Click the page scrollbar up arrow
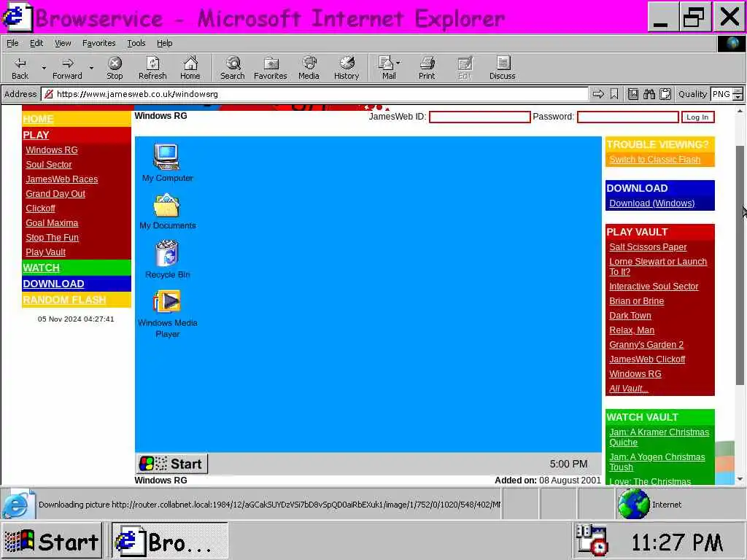The width and height of the screenshot is (747, 560). pyautogui.click(x=740, y=111)
